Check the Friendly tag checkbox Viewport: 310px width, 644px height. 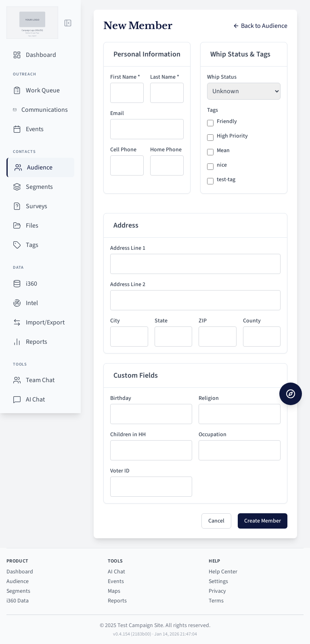(210, 123)
